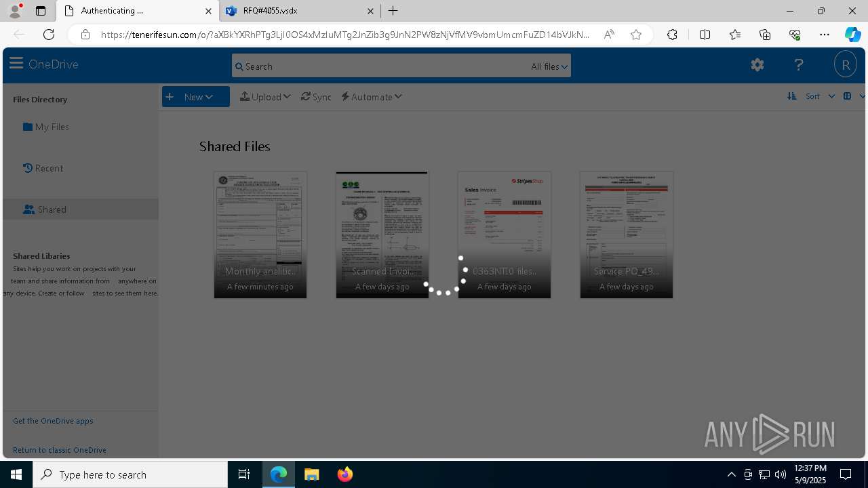Toggle Split screen in Edge
The image size is (868, 488).
(705, 35)
